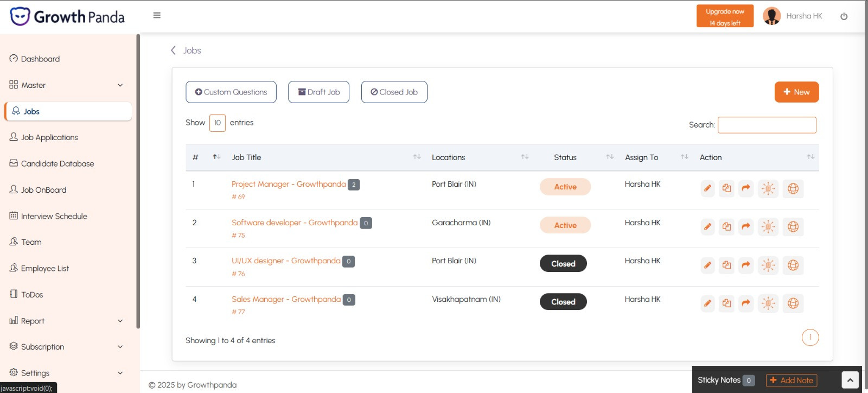Click the Growth Panda logo
The height and width of the screenshot is (393, 868).
pos(67,17)
